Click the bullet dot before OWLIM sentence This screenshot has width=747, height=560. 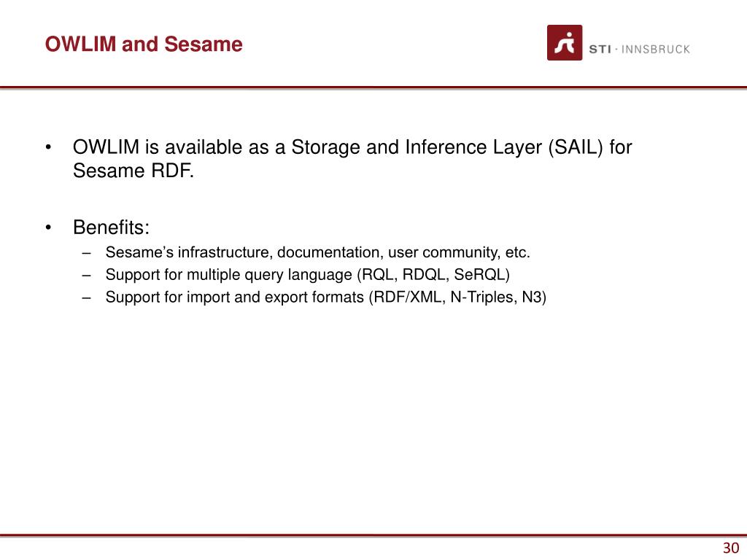[48, 147]
